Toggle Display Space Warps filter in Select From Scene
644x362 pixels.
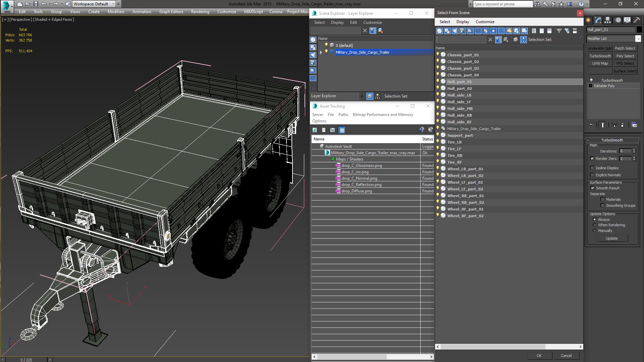point(478,31)
